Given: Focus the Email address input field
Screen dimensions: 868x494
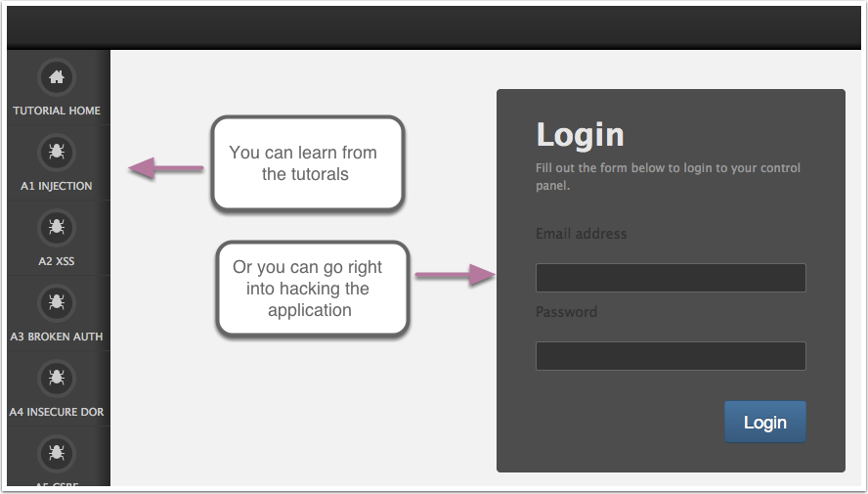Looking at the screenshot, I should coord(671,278).
